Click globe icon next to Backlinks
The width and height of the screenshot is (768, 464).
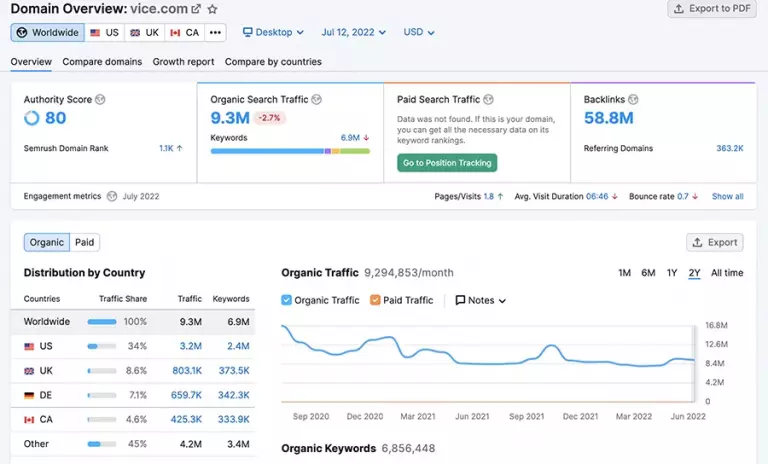pos(633,99)
